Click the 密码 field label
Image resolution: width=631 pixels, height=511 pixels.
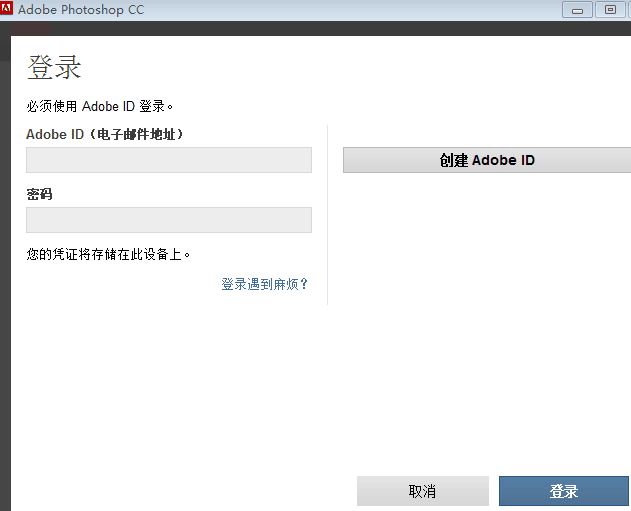[x=39, y=194]
